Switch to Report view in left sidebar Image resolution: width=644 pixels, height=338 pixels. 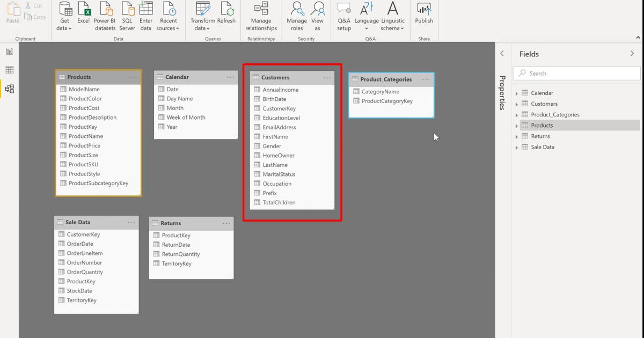[x=9, y=50]
